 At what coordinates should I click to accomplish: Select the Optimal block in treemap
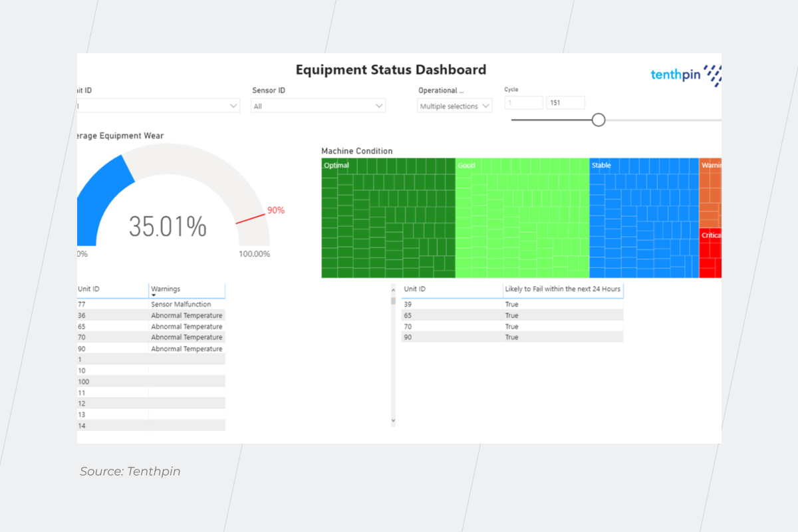point(388,219)
